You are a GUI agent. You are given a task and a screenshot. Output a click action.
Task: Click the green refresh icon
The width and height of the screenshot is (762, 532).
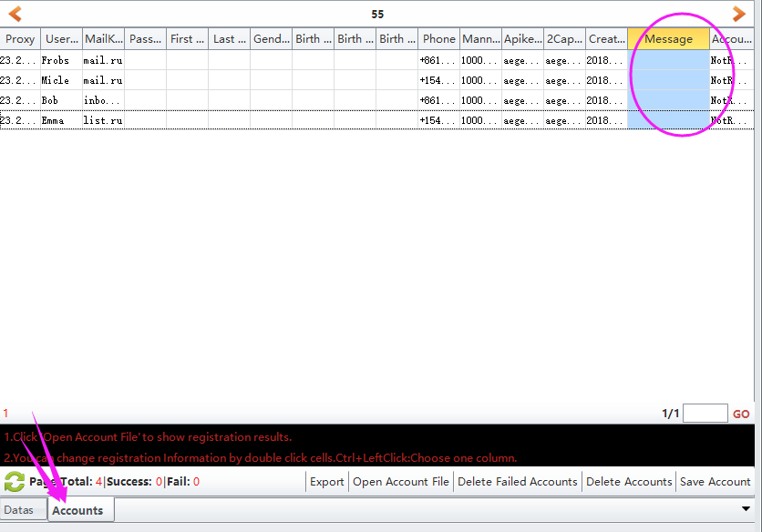pos(15,482)
